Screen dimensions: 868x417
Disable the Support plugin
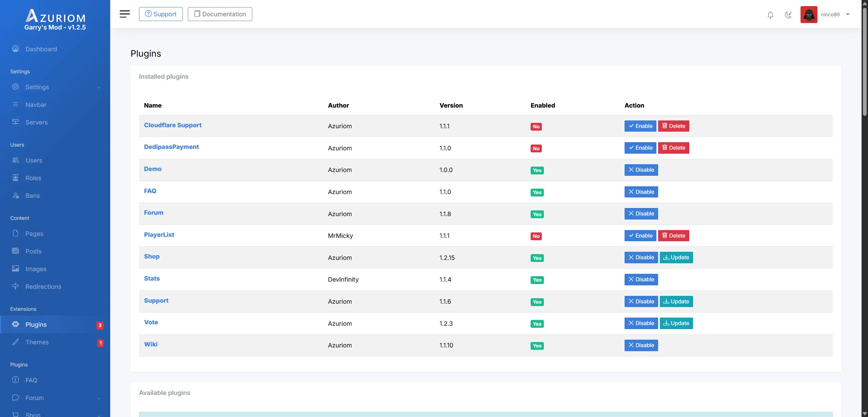click(x=641, y=301)
